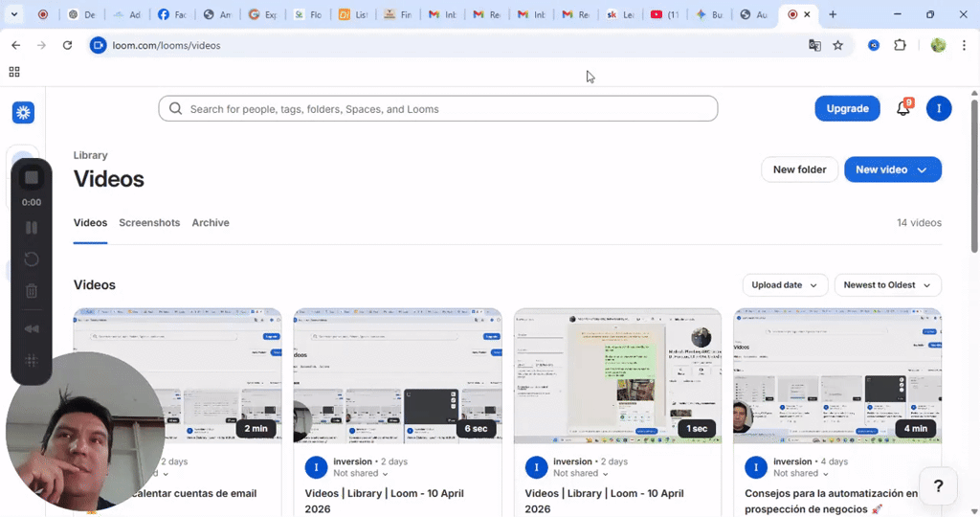980x517 pixels.
Task: Switch to the YouTube browser tab
Action: (666, 14)
